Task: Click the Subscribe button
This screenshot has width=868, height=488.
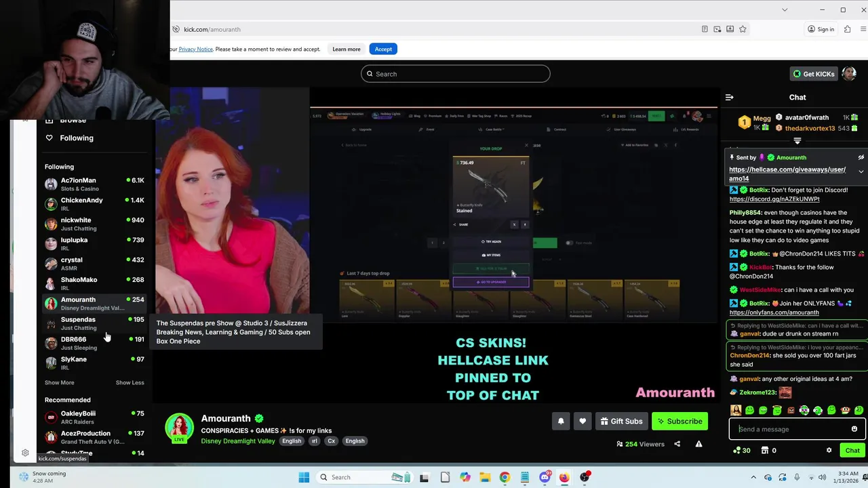Action: coord(679,422)
